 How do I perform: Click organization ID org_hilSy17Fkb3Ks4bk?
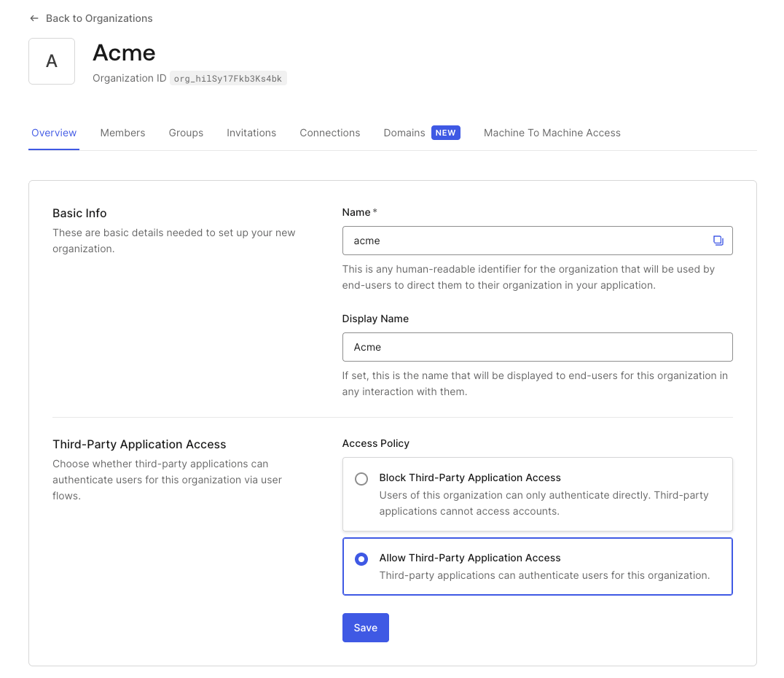pyautogui.click(x=228, y=79)
